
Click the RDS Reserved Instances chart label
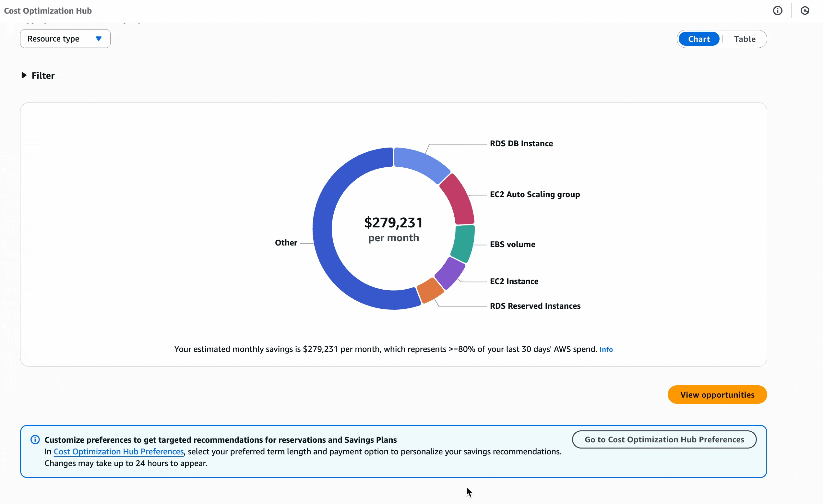pyautogui.click(x=535, y=306)
